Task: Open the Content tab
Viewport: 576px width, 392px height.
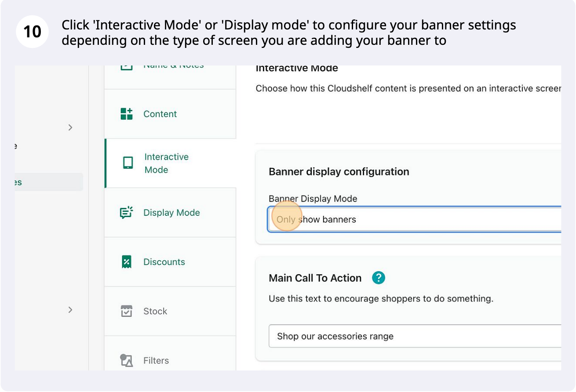Action: (x=170, y=114)
